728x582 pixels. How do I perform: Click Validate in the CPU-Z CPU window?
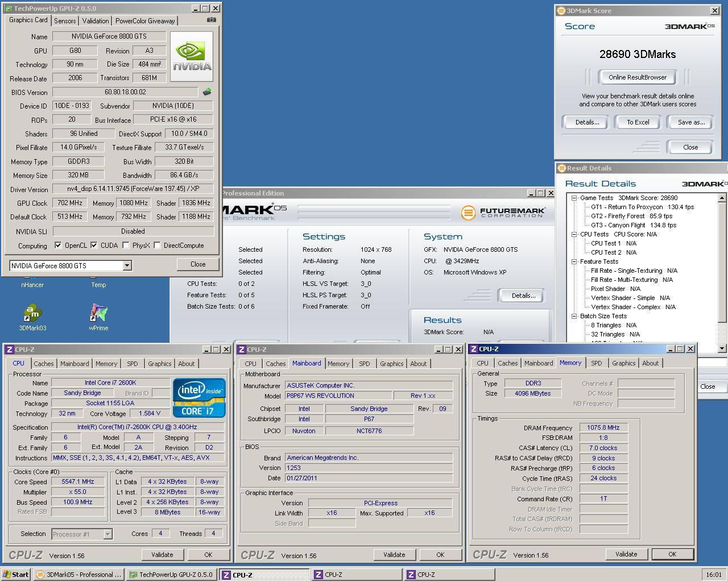coord(162,555)
